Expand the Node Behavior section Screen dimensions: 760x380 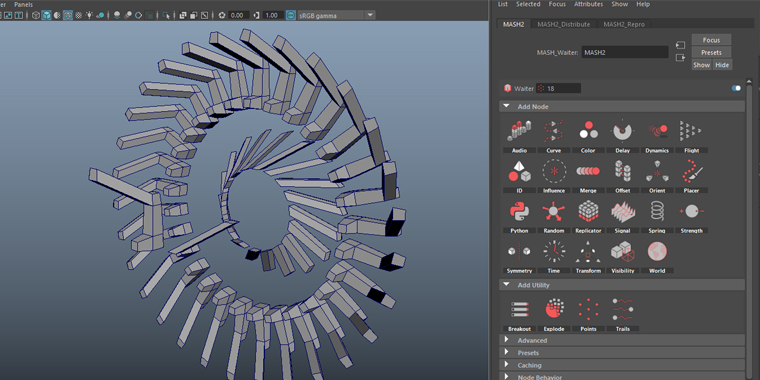(622, 377)
